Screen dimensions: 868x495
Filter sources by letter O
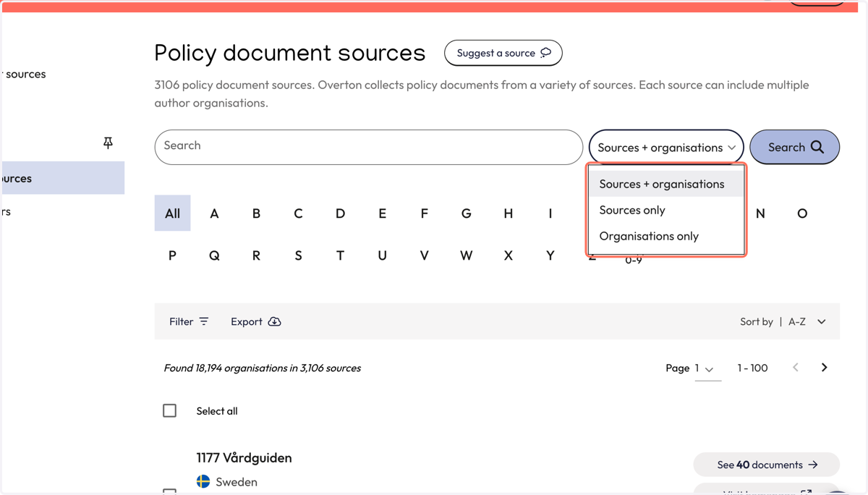point(802,213)
